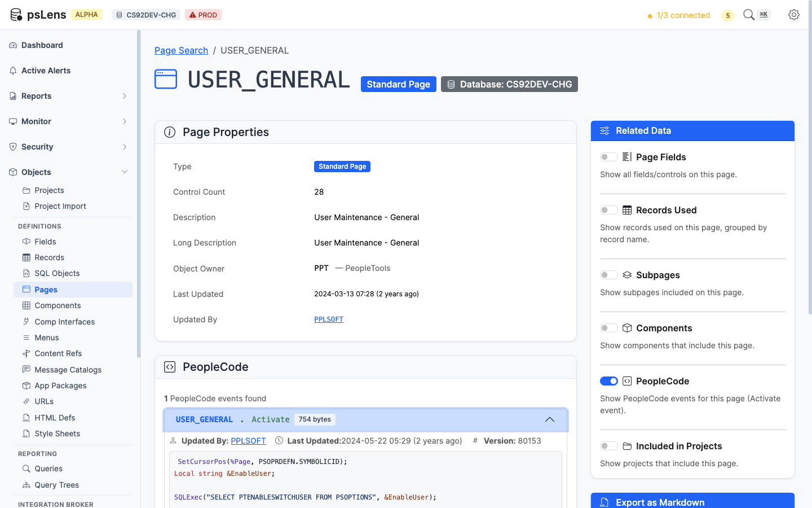Collapse the USER_GENERAL Activate event panel
Screen dimensions: 812x508
tap(550, 420)
